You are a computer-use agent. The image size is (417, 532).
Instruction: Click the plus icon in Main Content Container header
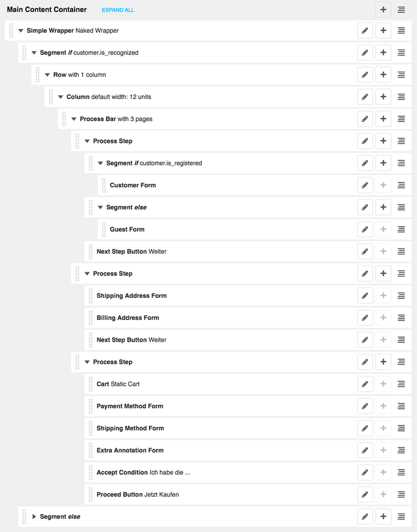383,10
